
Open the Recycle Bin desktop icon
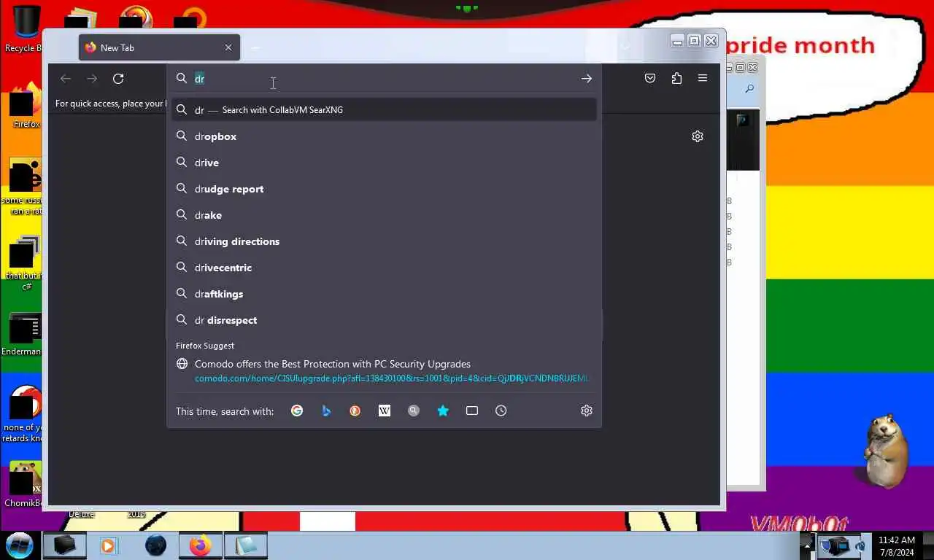25,28
